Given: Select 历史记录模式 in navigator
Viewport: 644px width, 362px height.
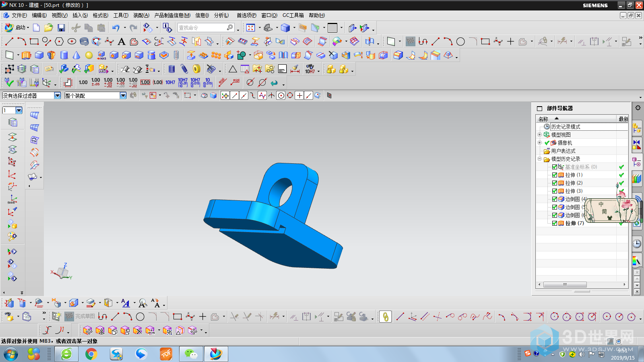Looking at the screenshot, I should [x=566, y=127].
